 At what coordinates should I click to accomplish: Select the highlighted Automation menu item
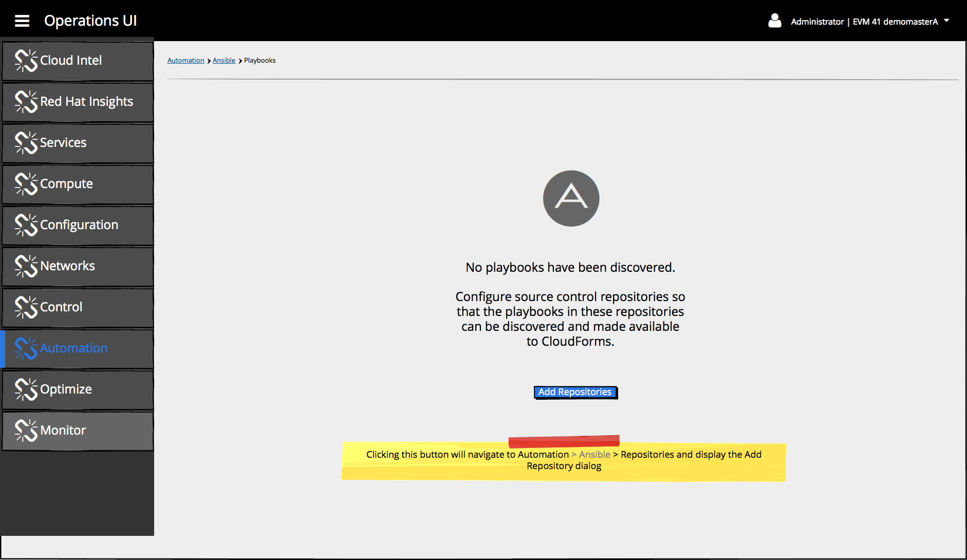click(x=78, y=349)
